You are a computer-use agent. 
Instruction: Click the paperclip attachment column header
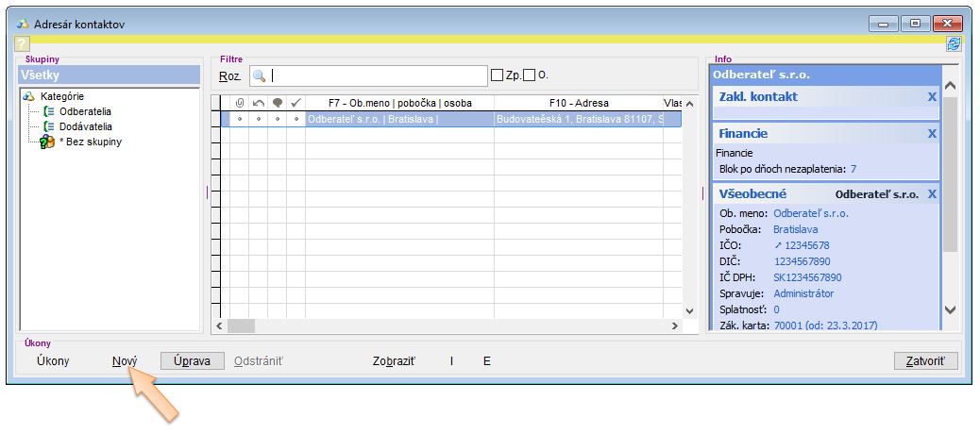pyautogui.click(x=240, y=103)
